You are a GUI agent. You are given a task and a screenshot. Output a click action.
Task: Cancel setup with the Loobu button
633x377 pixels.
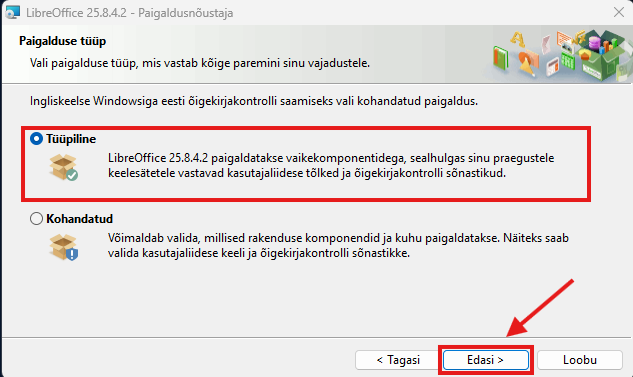tap(580, 360)
